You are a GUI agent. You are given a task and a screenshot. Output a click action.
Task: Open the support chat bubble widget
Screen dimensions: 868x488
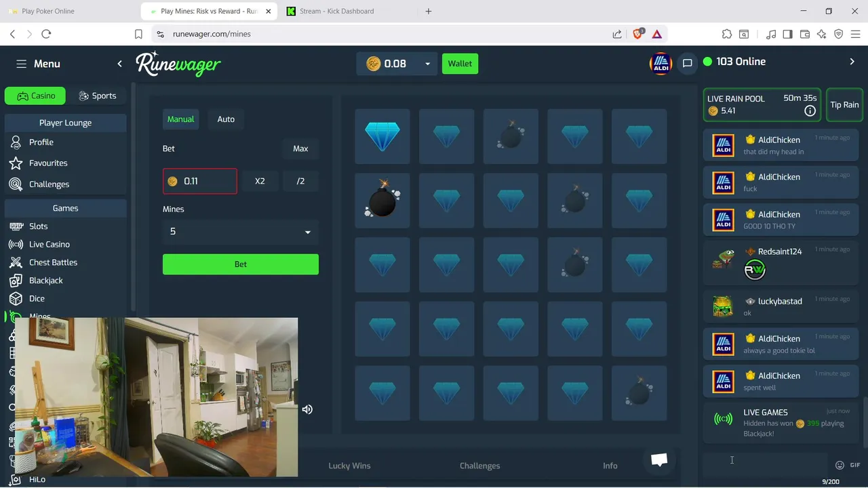(x=659, y=460)
